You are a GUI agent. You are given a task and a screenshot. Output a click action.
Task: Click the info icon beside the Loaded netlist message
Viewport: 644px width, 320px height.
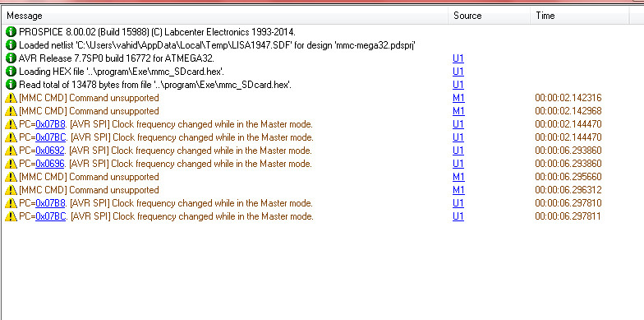coord(11,44)
